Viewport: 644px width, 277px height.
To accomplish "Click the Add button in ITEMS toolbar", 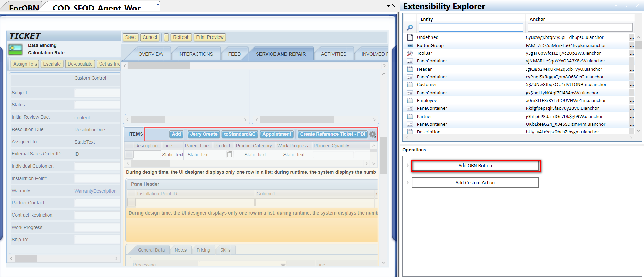I will (176, 134).
